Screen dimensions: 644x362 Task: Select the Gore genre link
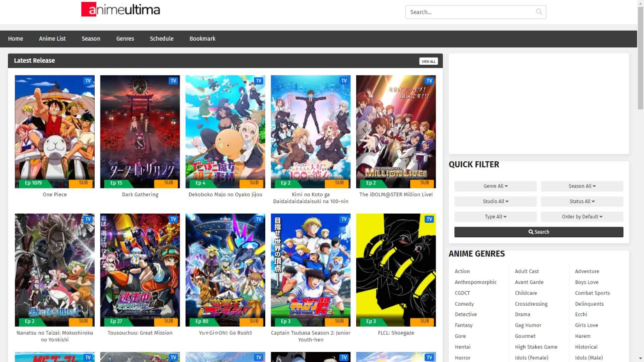(460, 336)
